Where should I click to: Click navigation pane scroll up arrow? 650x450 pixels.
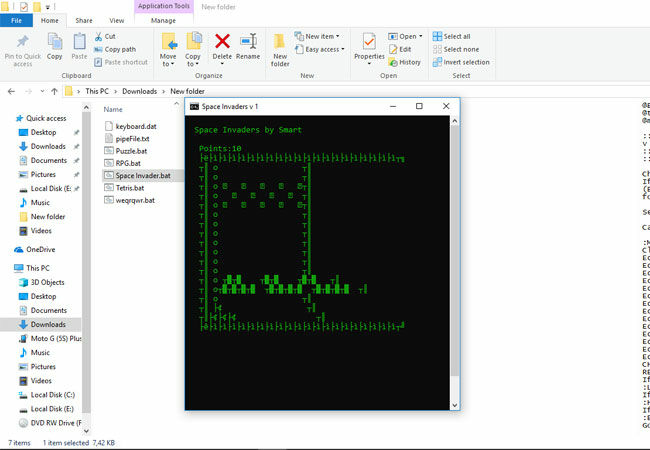(86, 108)
